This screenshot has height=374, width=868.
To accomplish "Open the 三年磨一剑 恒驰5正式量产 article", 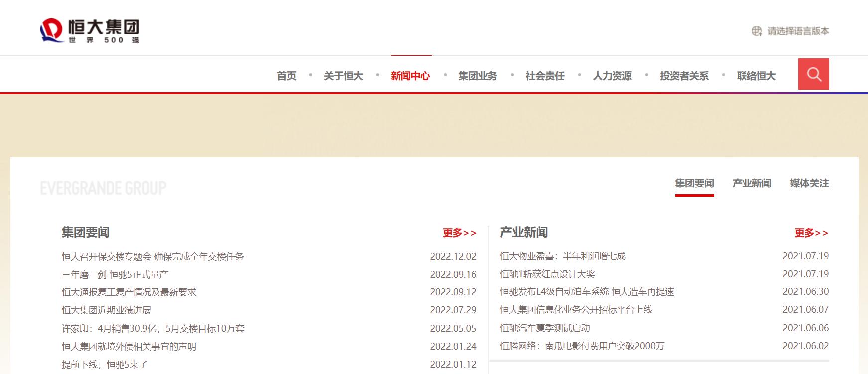I will pyautogui.click(x=115, y=275).
